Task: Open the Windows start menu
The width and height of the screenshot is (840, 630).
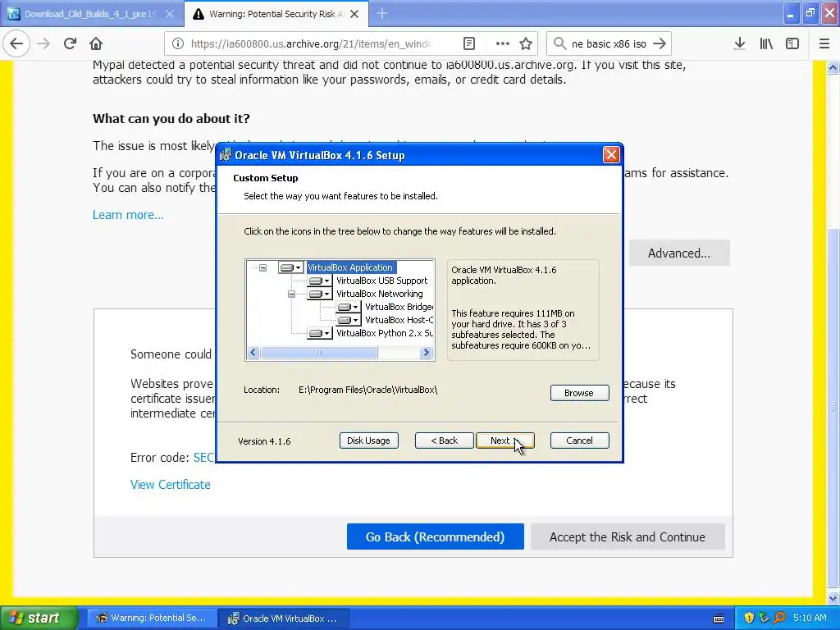Action: [39, 618]
